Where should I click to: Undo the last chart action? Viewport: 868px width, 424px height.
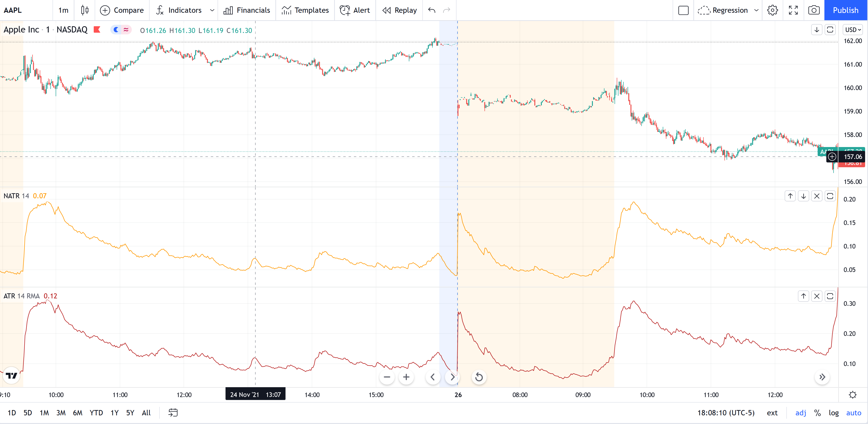pos(432,10)
